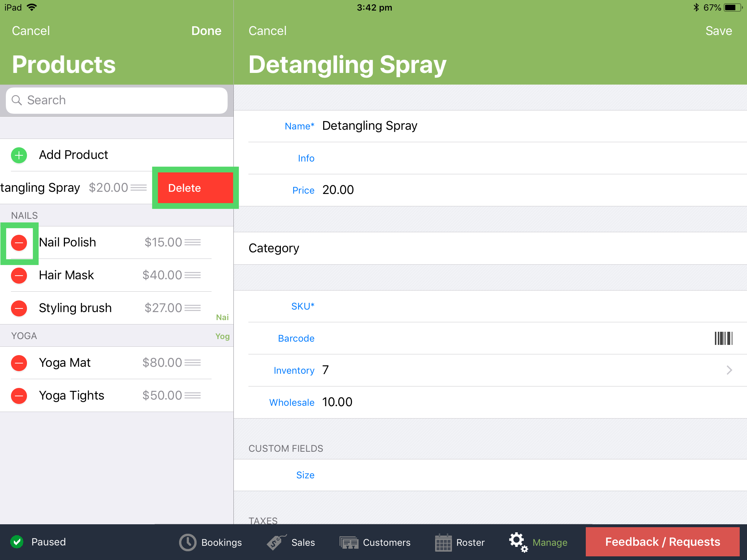The width and height of the screenshot is (747, 560).
Task: Tap the NAILS section header
Action: point(24,215)
